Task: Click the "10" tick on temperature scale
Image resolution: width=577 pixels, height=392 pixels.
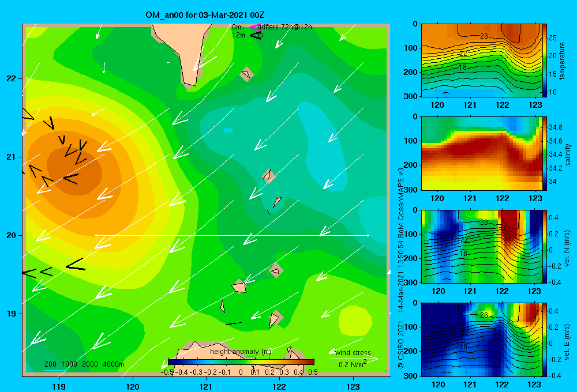Action: (x=553, y=92)
